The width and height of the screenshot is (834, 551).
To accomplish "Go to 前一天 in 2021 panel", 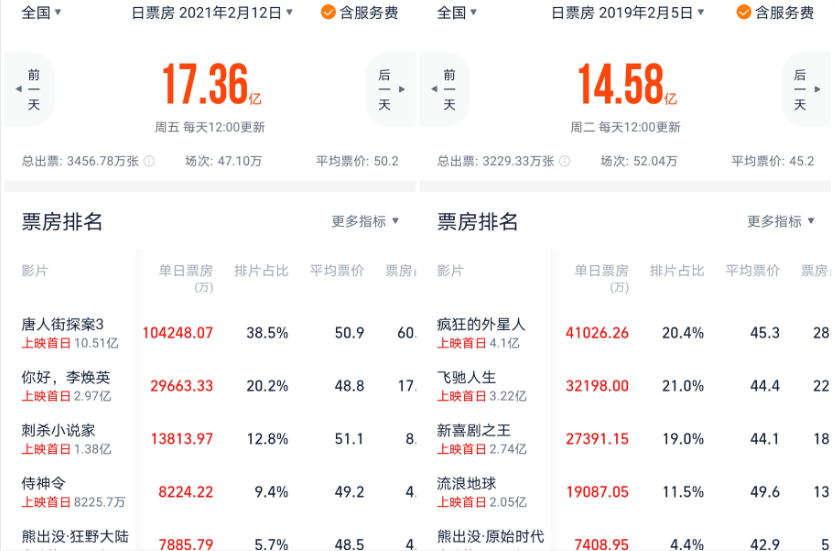I will click(30, 89).
